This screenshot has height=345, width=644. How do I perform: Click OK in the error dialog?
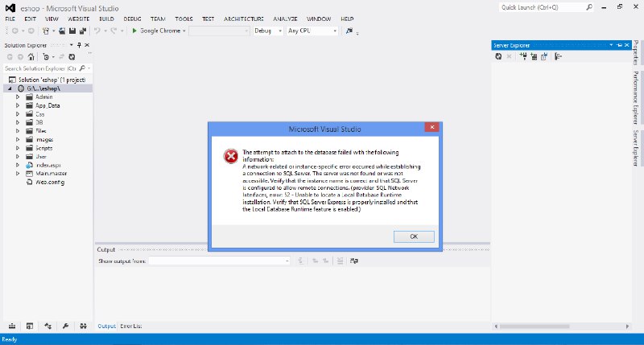tap(414, 236)
